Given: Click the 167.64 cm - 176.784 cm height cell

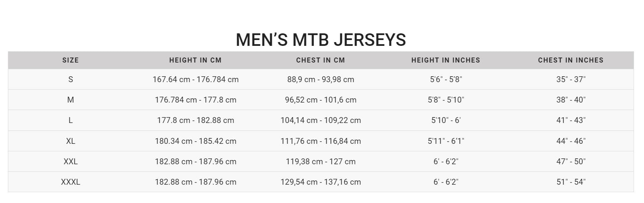Looking at the screenshot, I should tap(196, 79).
